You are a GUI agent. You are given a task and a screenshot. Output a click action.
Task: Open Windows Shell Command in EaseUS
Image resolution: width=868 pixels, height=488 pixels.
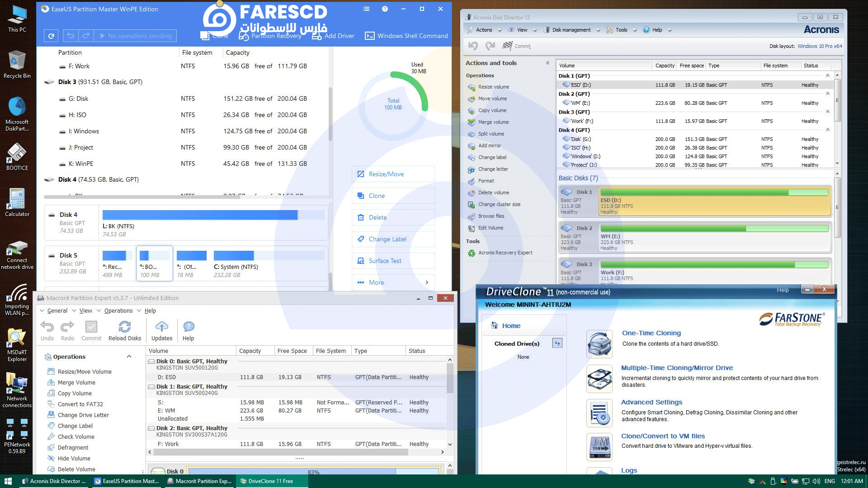tap(406, 36)
